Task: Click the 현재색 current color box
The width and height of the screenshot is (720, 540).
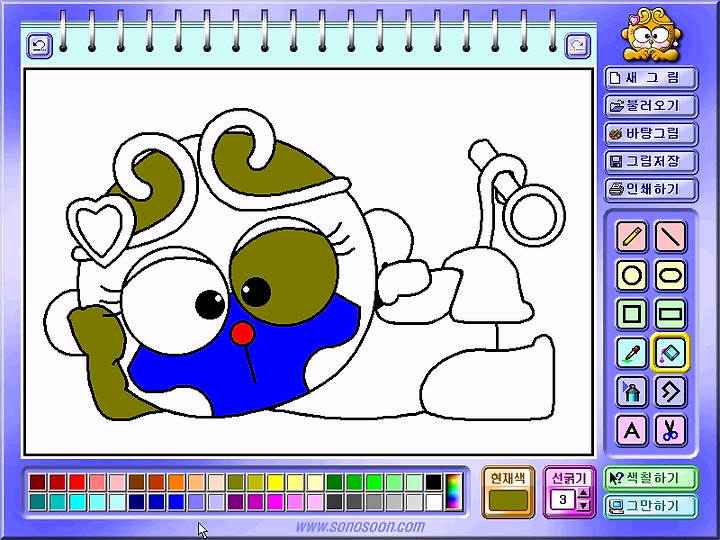Action: click(x=508, y=500)
